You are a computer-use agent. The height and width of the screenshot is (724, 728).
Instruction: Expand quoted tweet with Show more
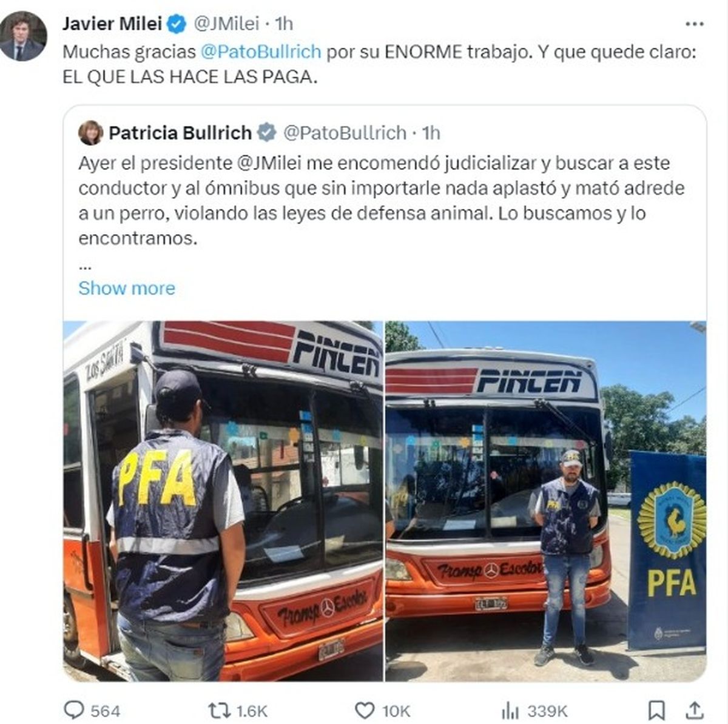127,288
